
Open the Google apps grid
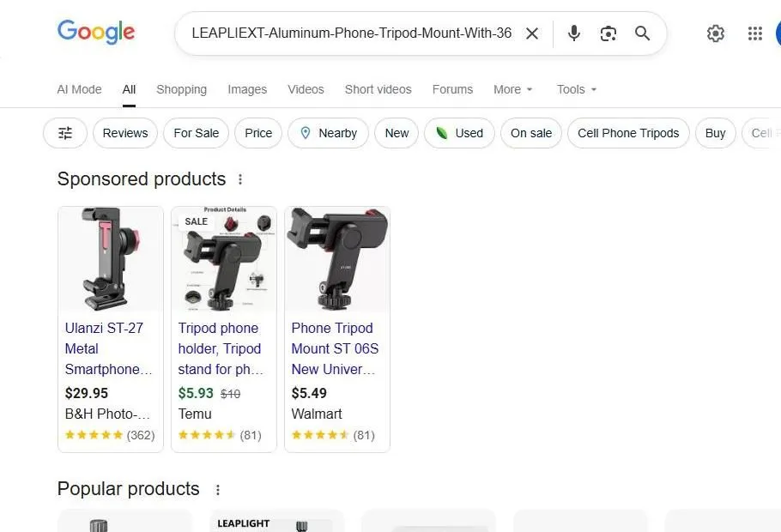click(x=754, y=33)
